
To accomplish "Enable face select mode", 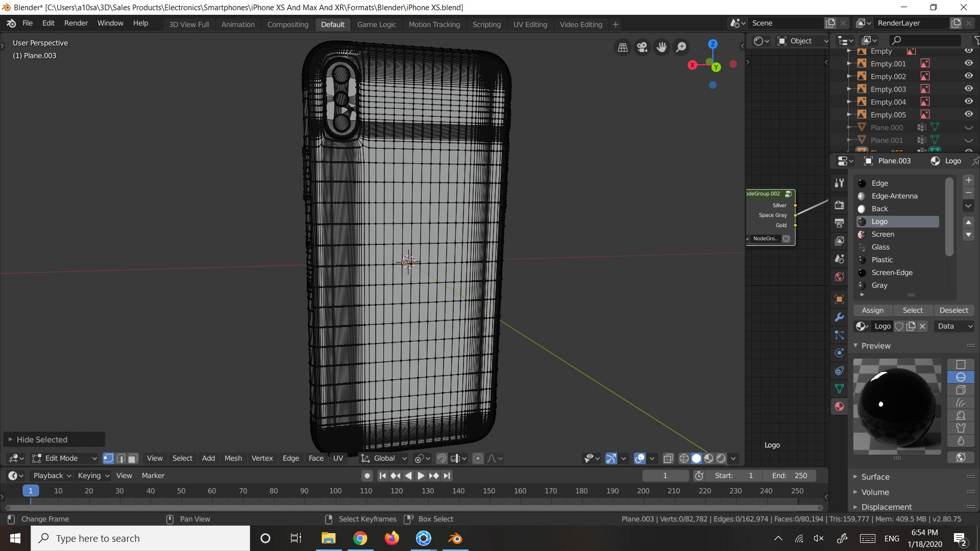I will [133, 459].
